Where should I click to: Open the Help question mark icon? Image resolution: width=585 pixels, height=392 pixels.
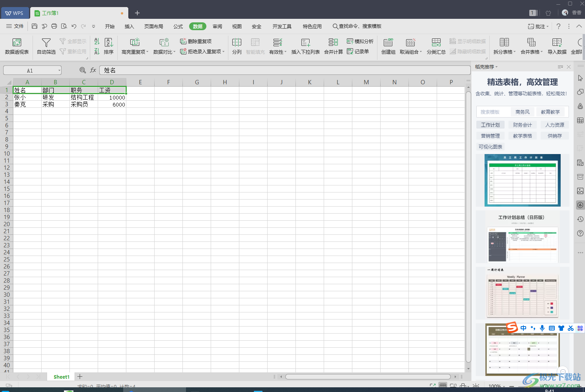point(558,26)
